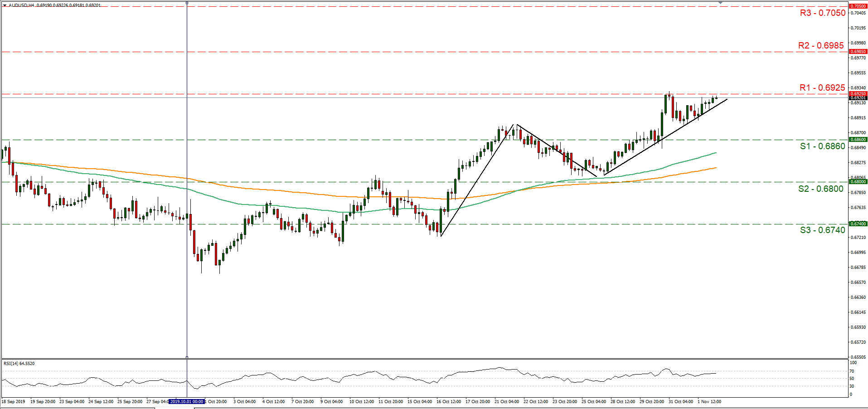Click the 4 Oct 12:00 time axis label
The width and height of the screenshot is (868, 409).
(x=274, y=402)
